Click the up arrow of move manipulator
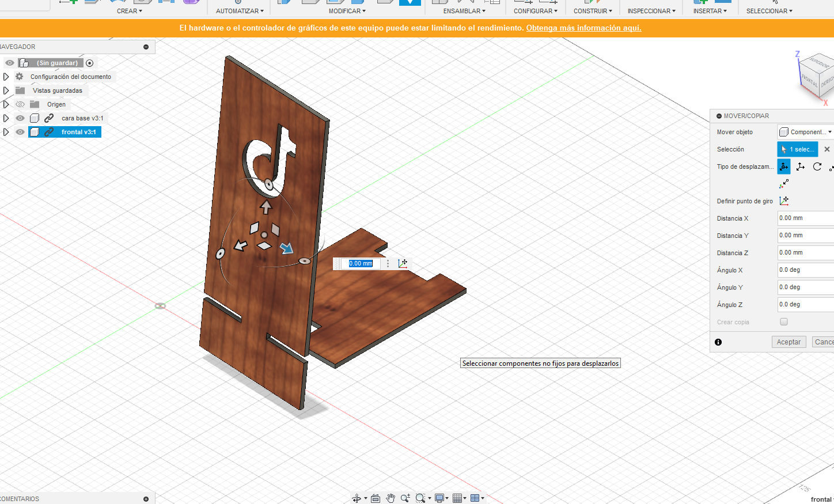834x504 pixels. [266, 207]
